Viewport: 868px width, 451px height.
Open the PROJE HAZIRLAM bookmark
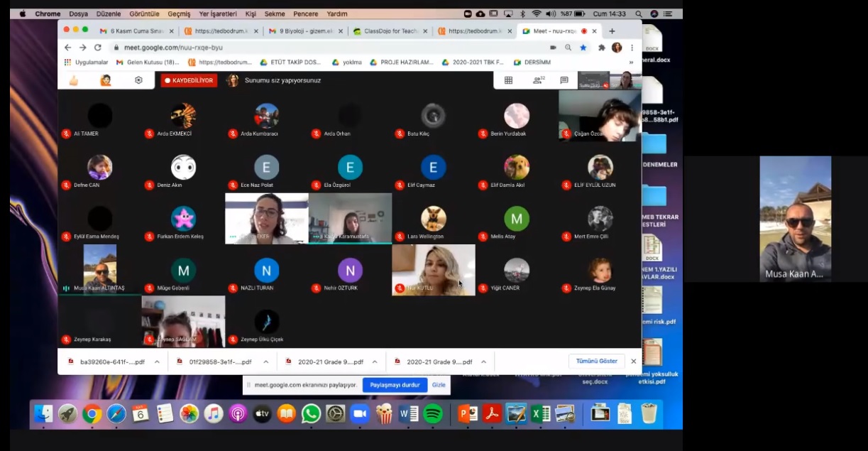tap(401, 63)
